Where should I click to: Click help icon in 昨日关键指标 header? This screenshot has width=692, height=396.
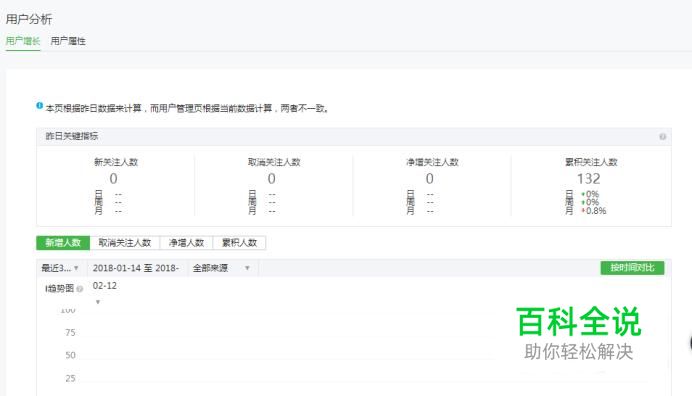coord(662,136)
